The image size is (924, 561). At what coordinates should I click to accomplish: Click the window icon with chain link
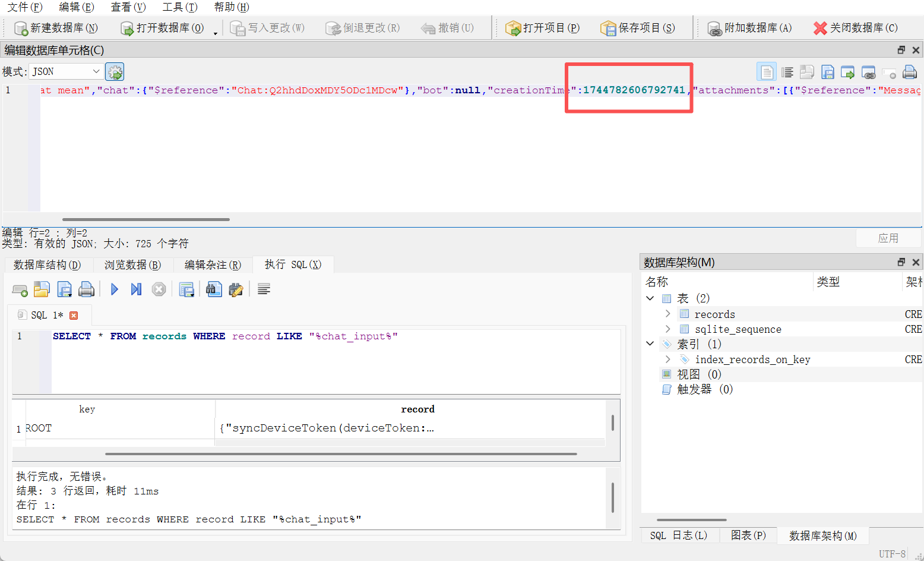[x=868, y=72]
